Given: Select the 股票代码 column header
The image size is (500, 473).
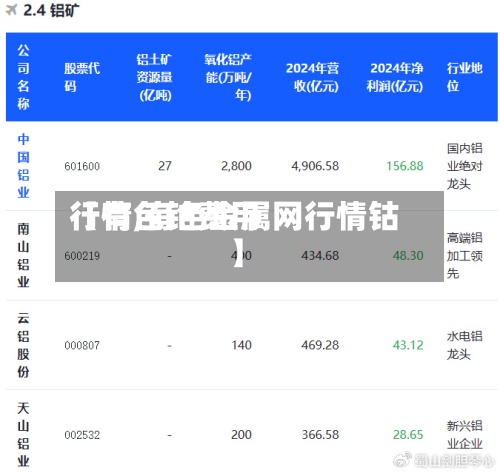Looking at the screenshot, I should pos(82,77).
